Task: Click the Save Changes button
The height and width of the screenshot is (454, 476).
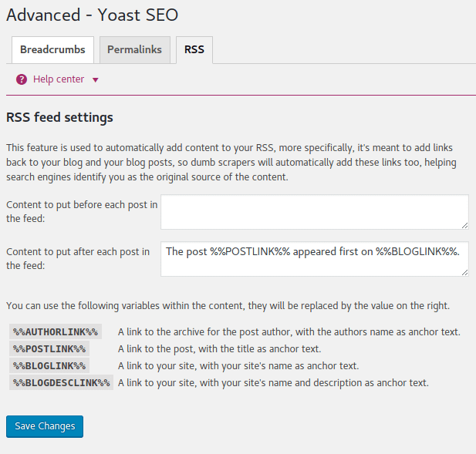Action: click(45, 426)
